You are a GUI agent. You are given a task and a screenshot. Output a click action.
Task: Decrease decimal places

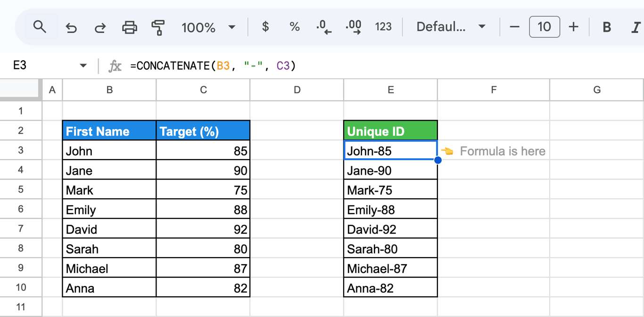(x=324, y=27)
